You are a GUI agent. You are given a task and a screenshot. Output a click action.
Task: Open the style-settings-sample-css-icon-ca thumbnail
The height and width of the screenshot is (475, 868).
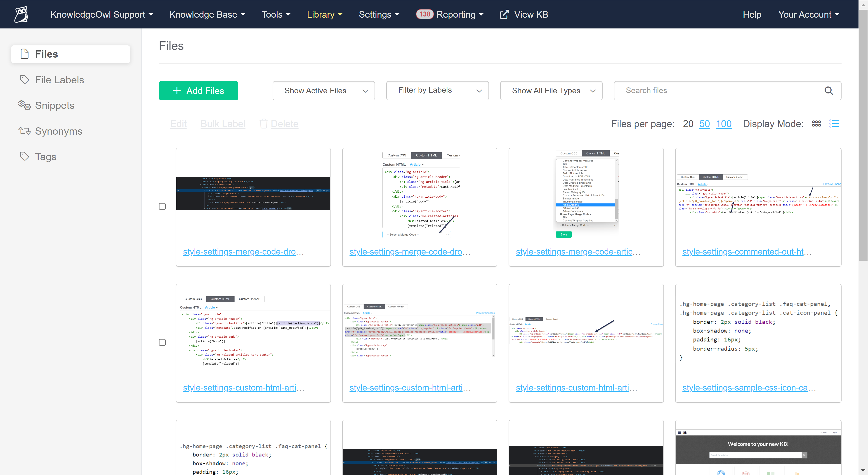coord(758,329)
